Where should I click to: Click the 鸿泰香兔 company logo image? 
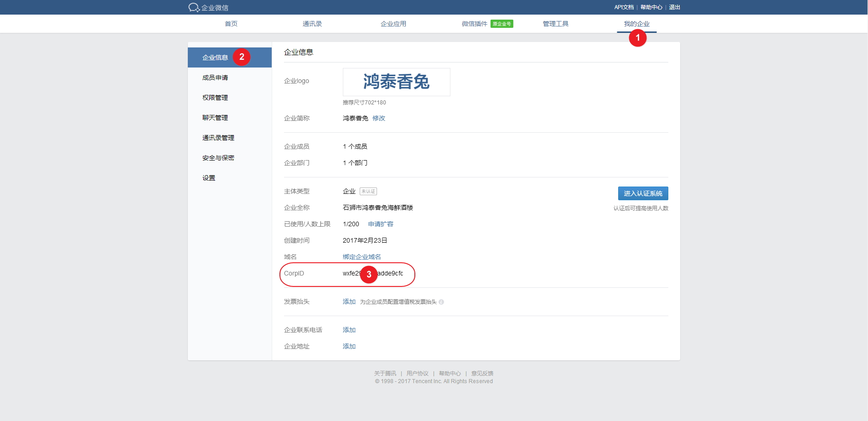click(397, 82)
